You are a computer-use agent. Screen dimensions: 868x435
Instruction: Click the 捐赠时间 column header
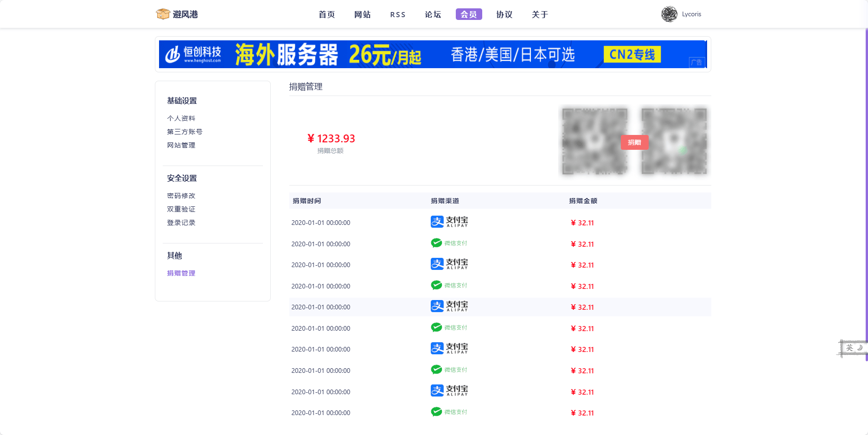pos(307,201)
